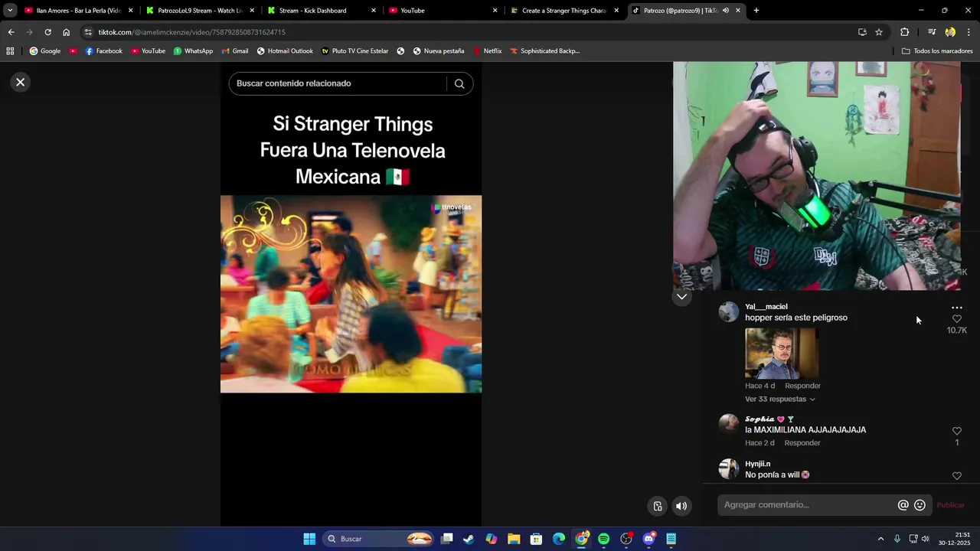Open the WhatsApp bookmark
Screen dimensions: 980x551
coord(193,51)
